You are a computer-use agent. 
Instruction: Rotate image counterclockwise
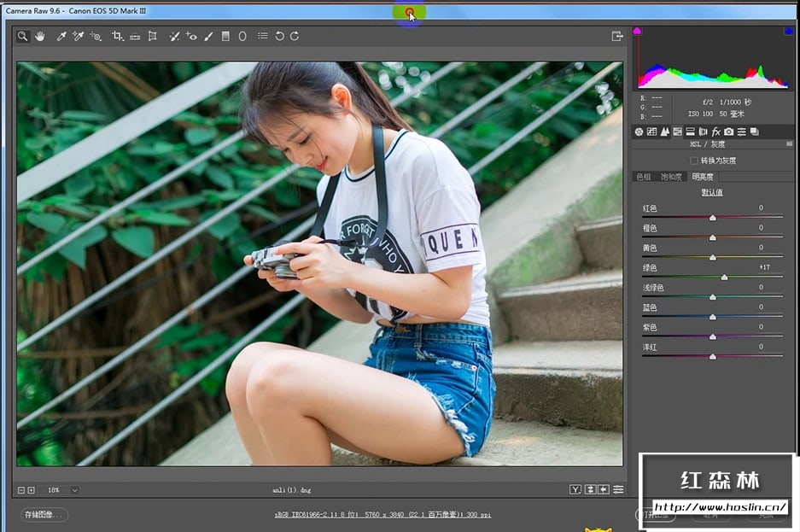(x=279, y=36)
